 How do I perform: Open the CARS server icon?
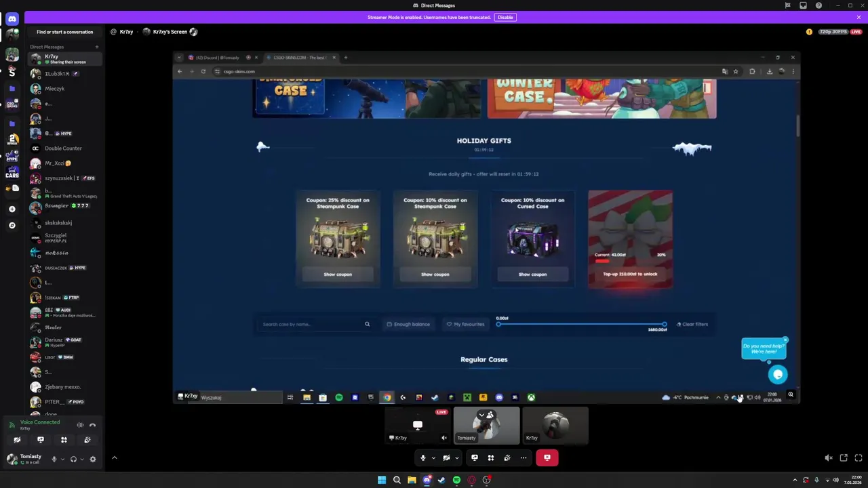[12, 174]
